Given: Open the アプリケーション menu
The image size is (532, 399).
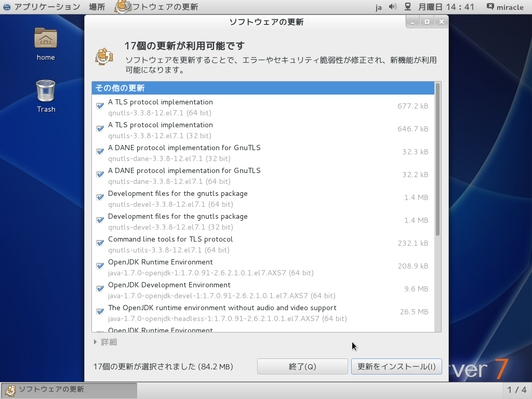Looking at the screenshot, I should (47, 7).
